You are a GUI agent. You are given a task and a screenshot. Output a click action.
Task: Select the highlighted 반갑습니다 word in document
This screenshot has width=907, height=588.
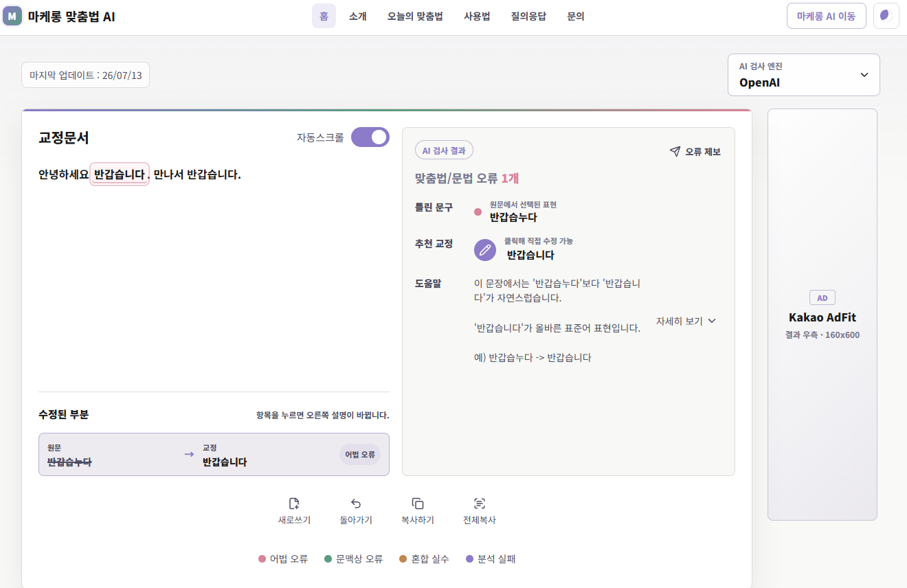[x=120, y=174]
